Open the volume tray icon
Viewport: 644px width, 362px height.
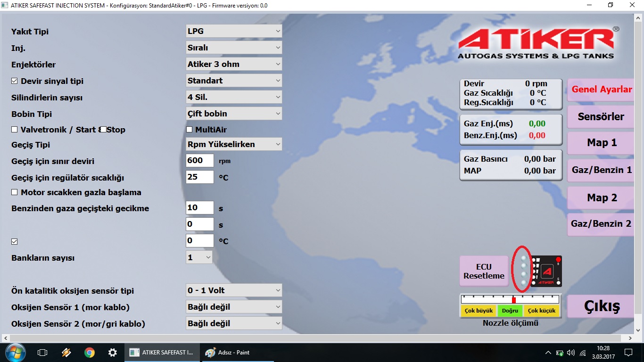[571, 353]
